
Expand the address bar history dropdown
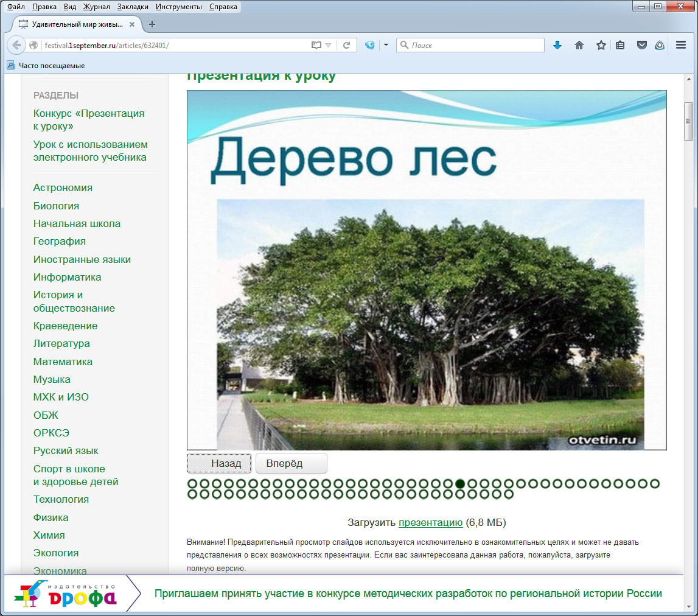[329, 46]
